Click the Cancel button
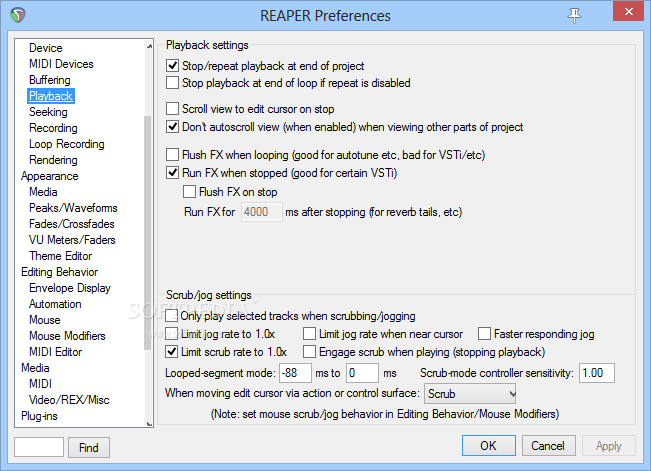 tap(548, 446)
